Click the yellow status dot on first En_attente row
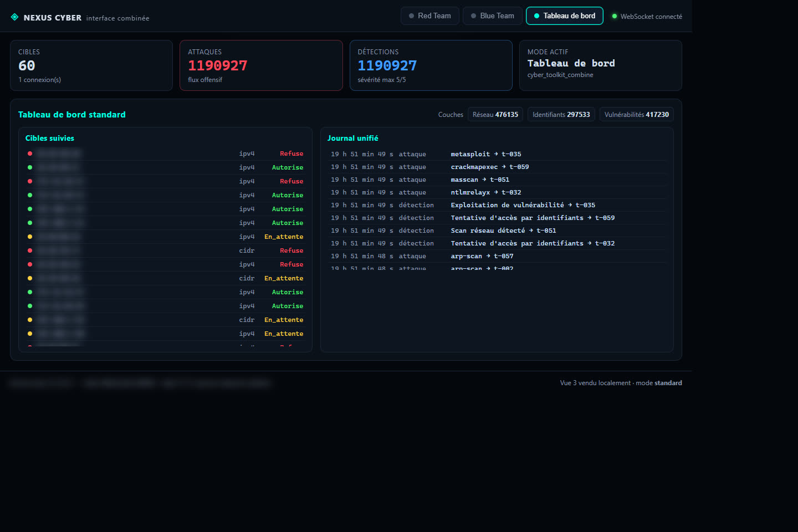 30,237
